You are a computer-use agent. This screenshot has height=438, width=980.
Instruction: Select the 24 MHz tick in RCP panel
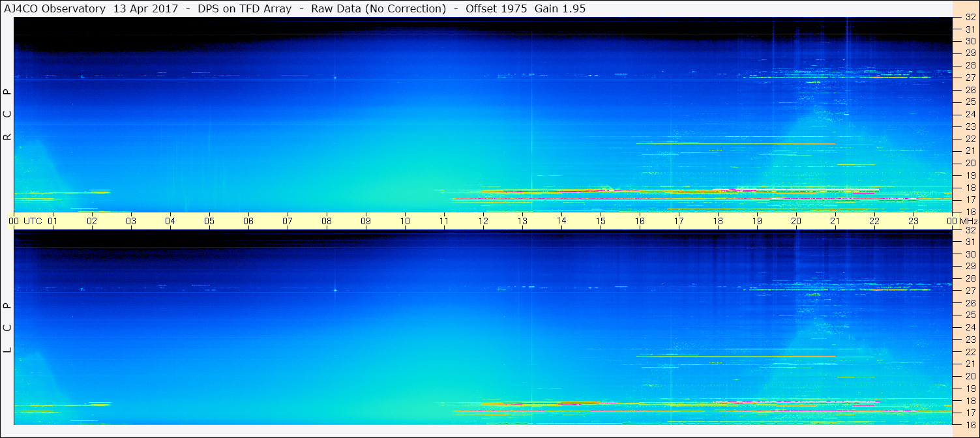click(x=970, y=114)
